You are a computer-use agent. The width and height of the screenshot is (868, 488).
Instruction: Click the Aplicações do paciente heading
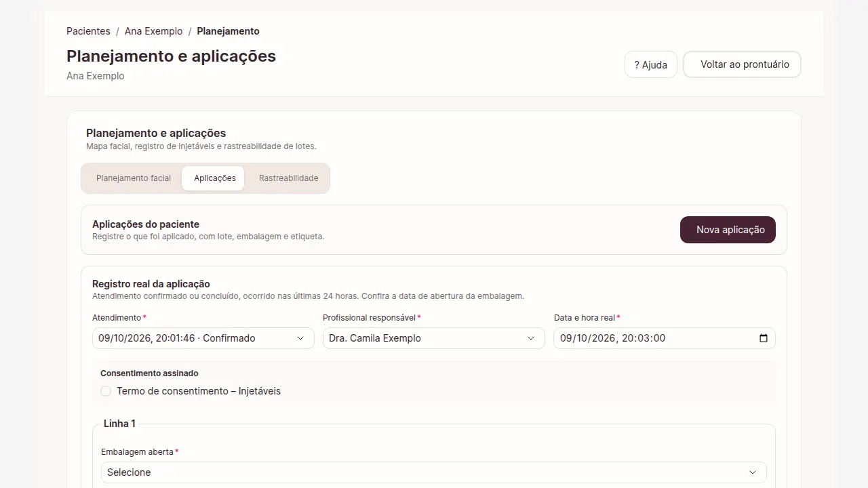[x=146, y=224]
